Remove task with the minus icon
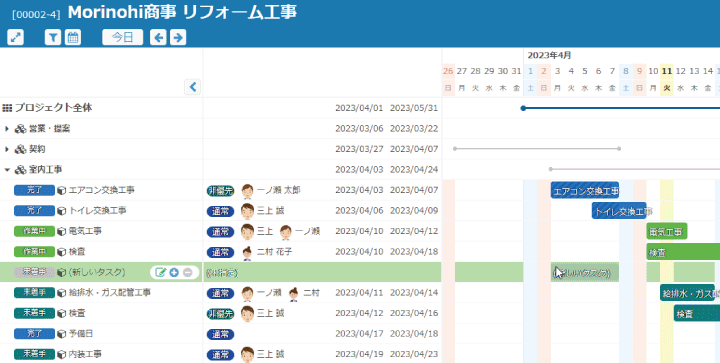 coord(187,273)
